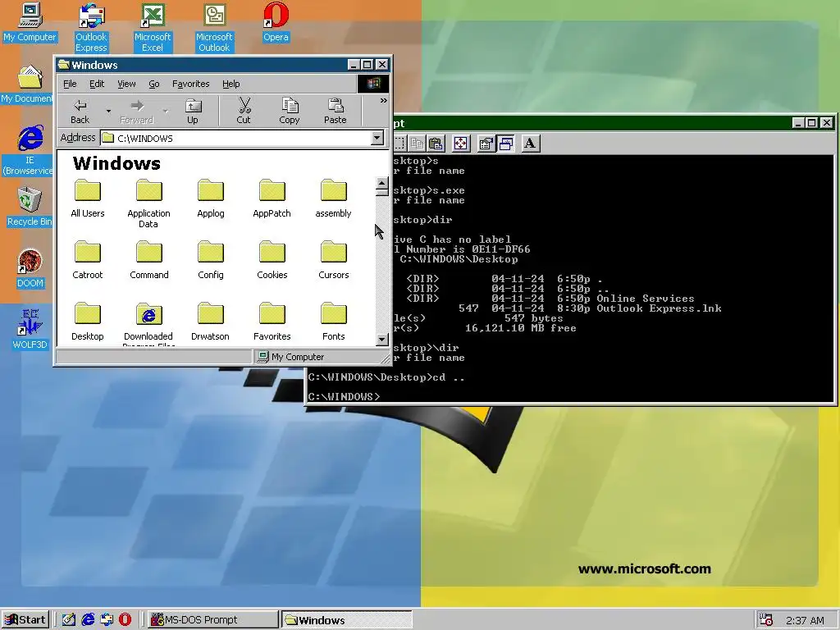Screen dimensions: 840x630
Task: Select the assembly folder
Action: (333, 199)
